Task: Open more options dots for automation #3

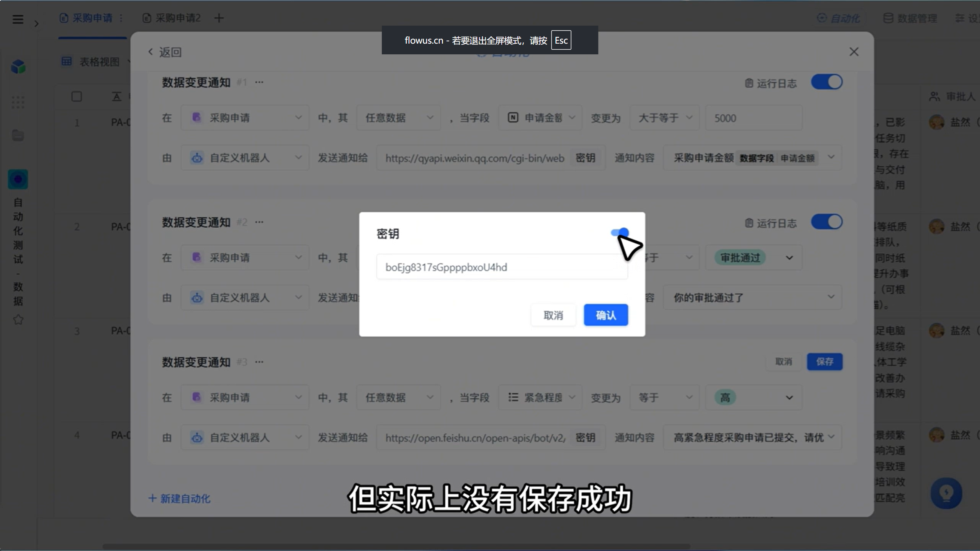Action: click(259, 362)
